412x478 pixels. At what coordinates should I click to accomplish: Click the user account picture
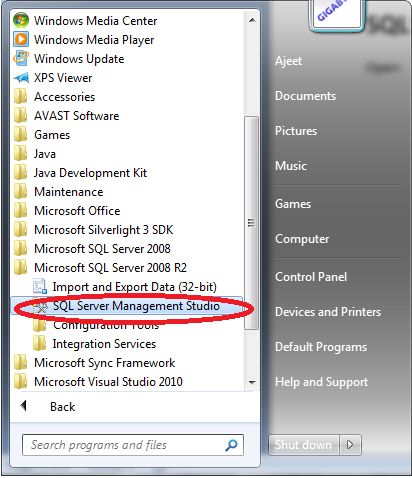[x=337, y=14]
